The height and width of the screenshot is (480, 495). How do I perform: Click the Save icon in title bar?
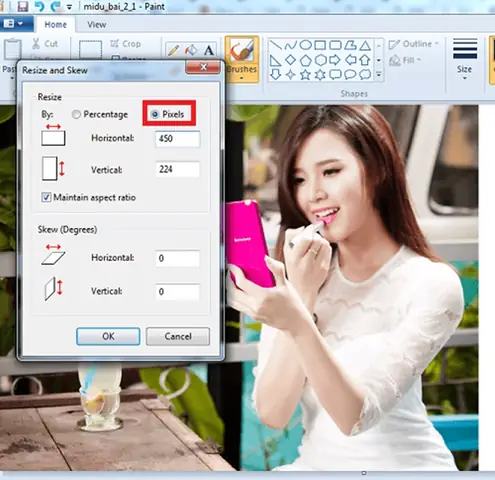click(22, 6)
